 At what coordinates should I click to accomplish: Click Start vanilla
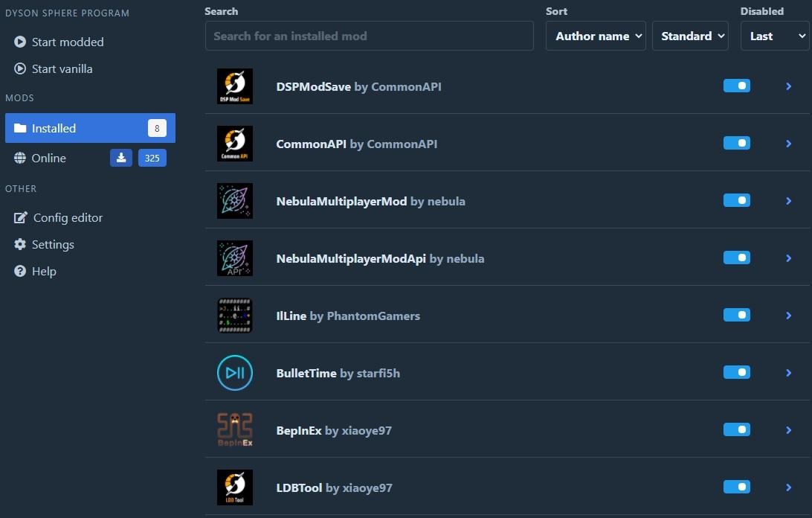pos(62,68)
